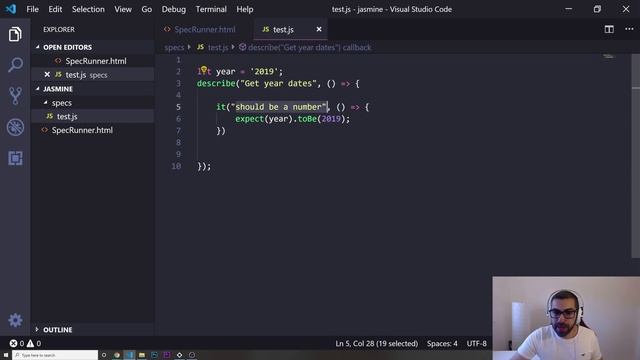Click the VS Code logo icon
Image resolution: width=640 pixels, height=360 pixels.
click(x=11, y=9)
